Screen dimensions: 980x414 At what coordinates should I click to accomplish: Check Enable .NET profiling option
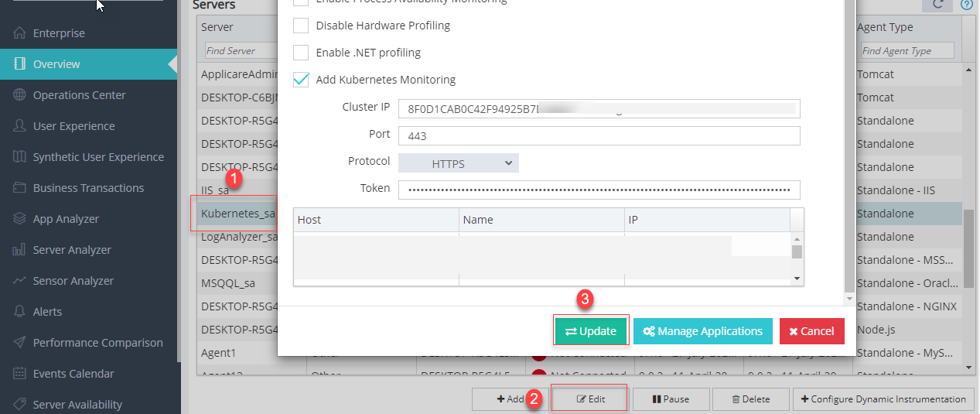[x=301, y=53]
